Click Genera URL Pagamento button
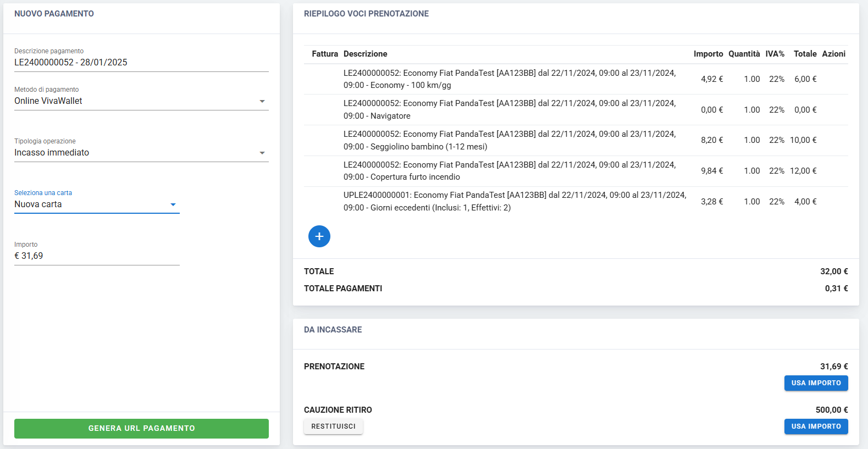The width and height of the screenshot is (868, 449). (x=141, y=429)
